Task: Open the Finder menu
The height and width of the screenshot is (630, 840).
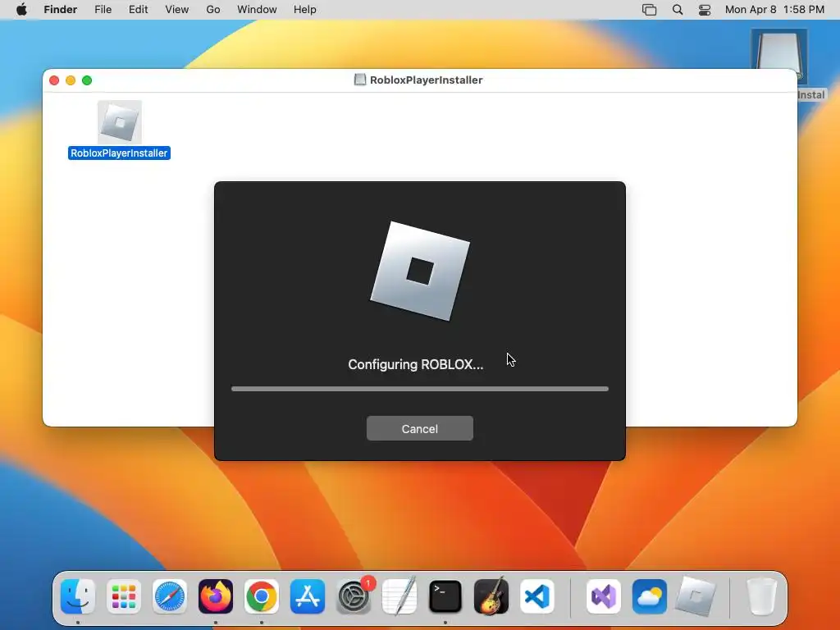Action: pyautogui.click(x=61, y=10)
